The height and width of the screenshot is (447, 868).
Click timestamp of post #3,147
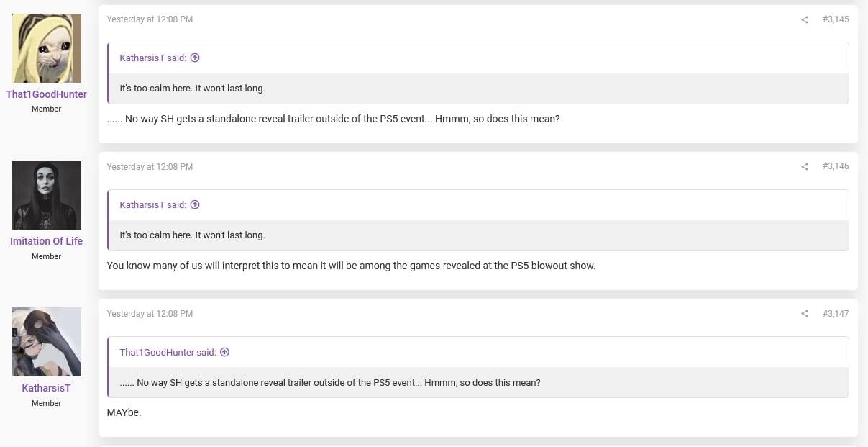150,313
